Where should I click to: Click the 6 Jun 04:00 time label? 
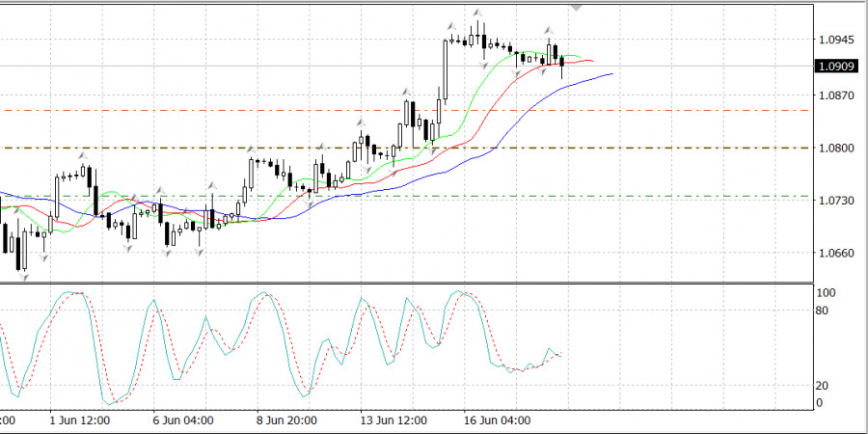point(182,421)
